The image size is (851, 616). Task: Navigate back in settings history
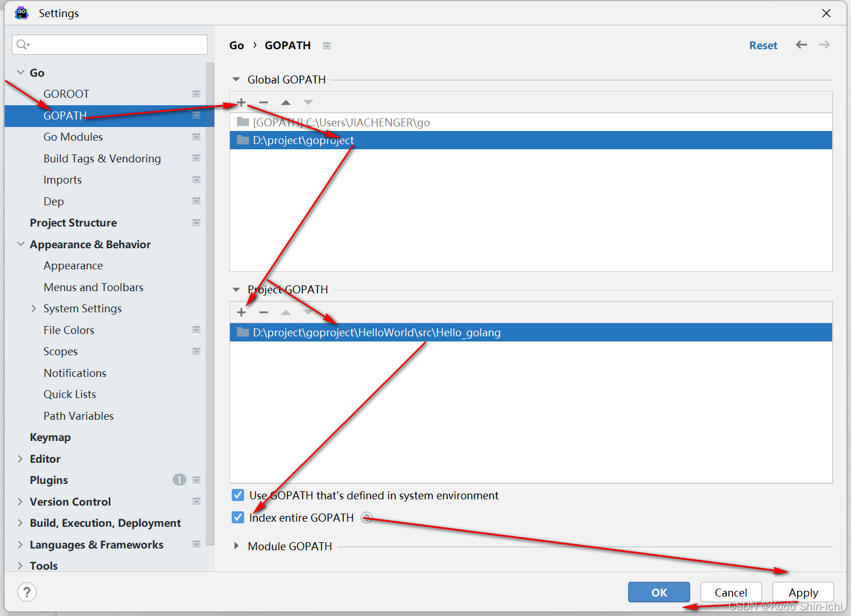click(801, 45)
